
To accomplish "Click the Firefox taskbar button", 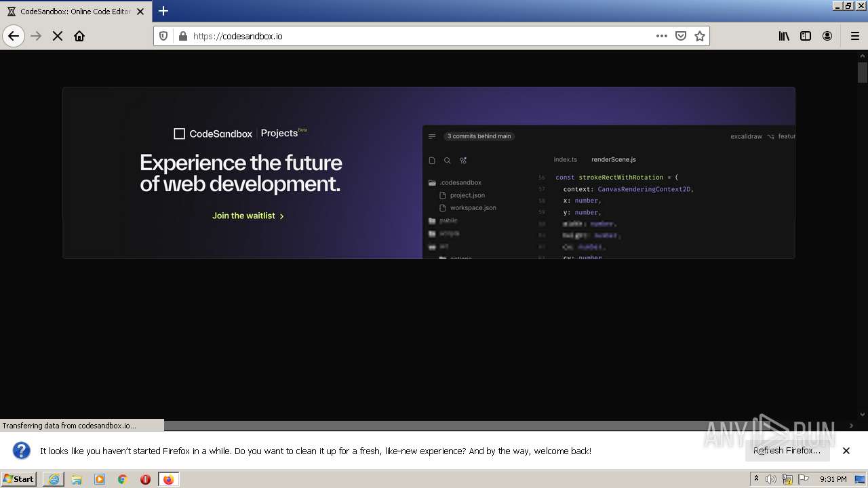I will [x=168, y=479].
